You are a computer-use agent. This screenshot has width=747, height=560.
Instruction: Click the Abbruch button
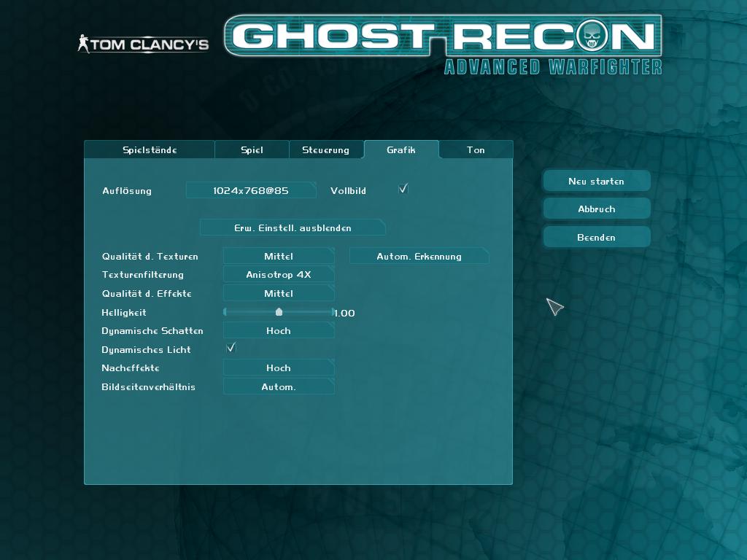click(597, 209)
